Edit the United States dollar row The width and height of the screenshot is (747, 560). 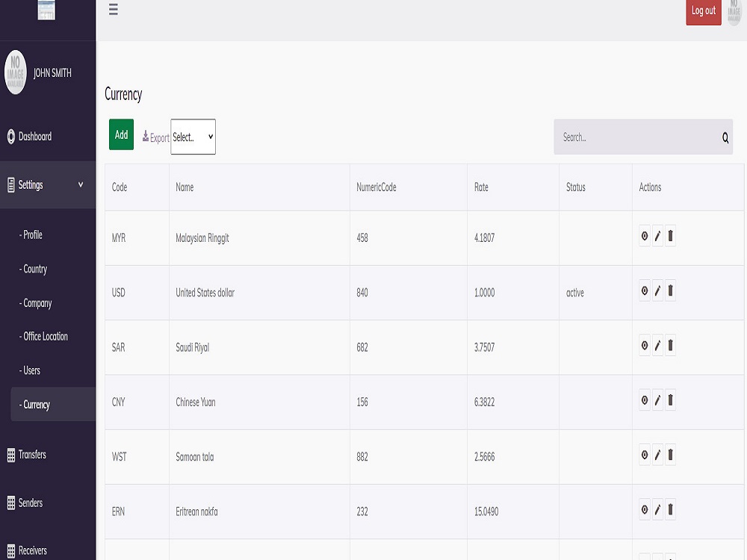(x=657, y=290)
